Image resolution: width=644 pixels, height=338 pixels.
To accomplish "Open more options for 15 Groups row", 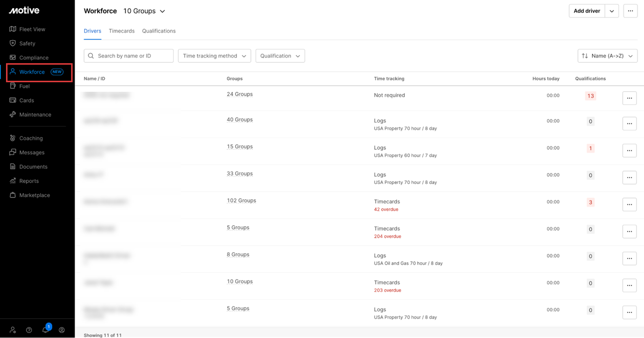I will pos(629,150).
